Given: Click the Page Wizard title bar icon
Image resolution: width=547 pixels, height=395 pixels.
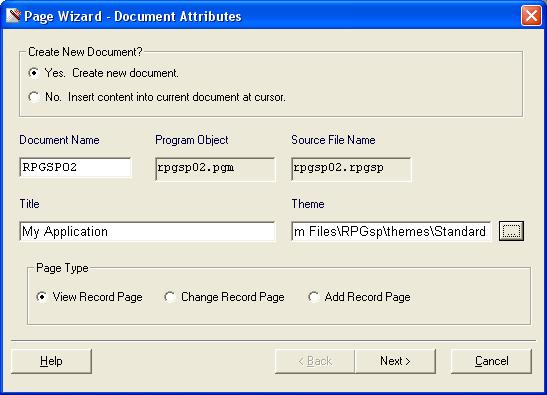Looking at the screenshot, I should pos(13,15).
